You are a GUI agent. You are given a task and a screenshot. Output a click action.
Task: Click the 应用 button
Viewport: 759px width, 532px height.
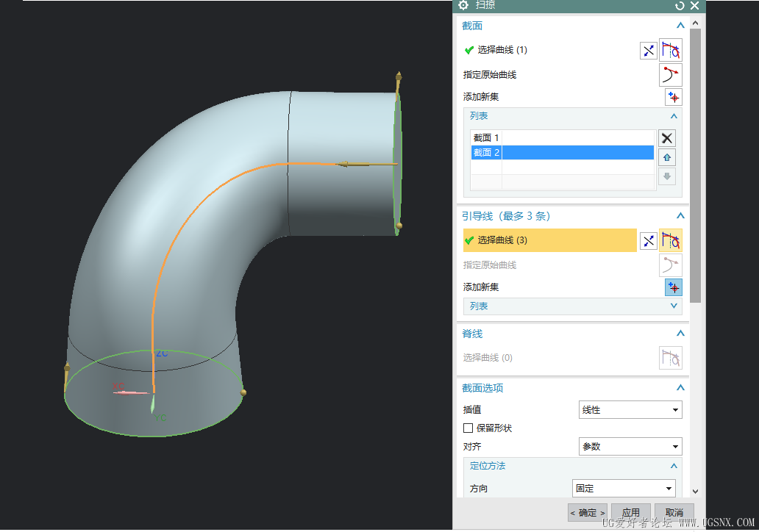[x=630, y=512]
